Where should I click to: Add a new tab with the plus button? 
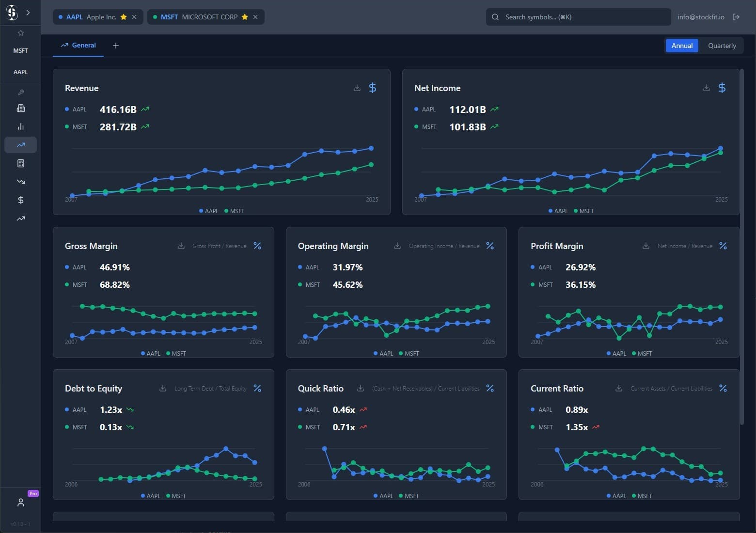[x=115, y=46]
